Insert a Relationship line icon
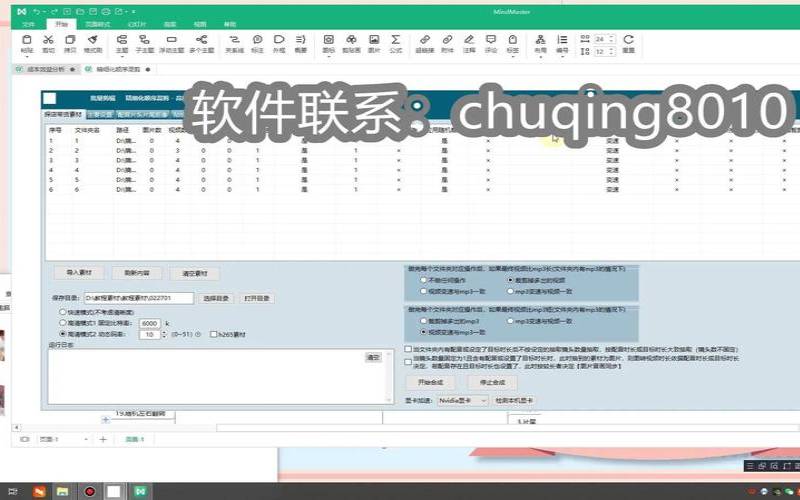The height and width of the screenshot is (500, 800). click(235, 40)
